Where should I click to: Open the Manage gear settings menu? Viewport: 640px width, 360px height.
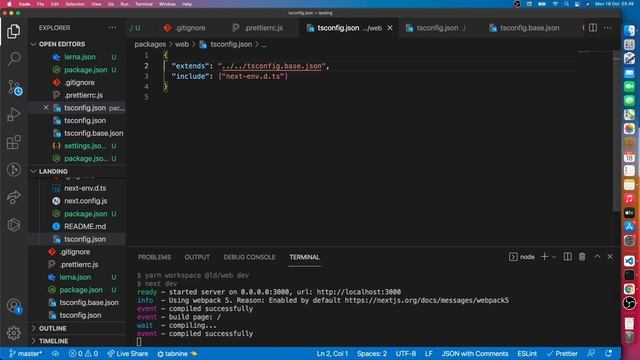pyautogui.click(x=13, y=333)
